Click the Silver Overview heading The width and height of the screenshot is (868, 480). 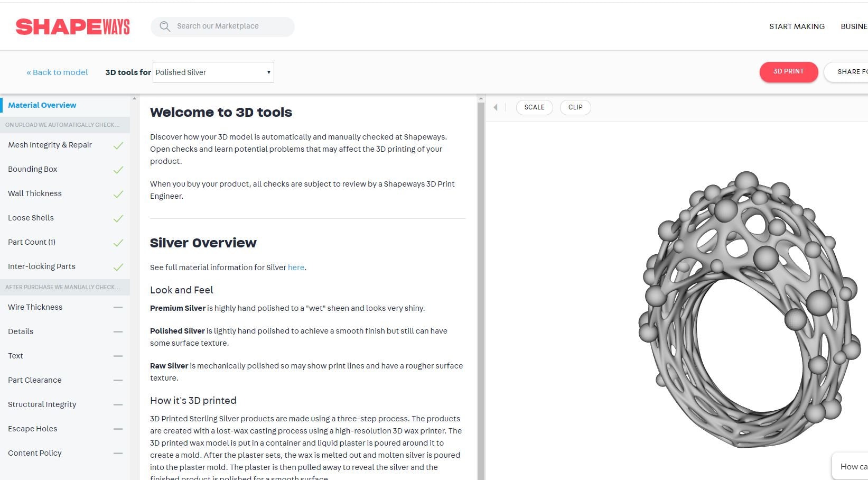coord(203,243)
